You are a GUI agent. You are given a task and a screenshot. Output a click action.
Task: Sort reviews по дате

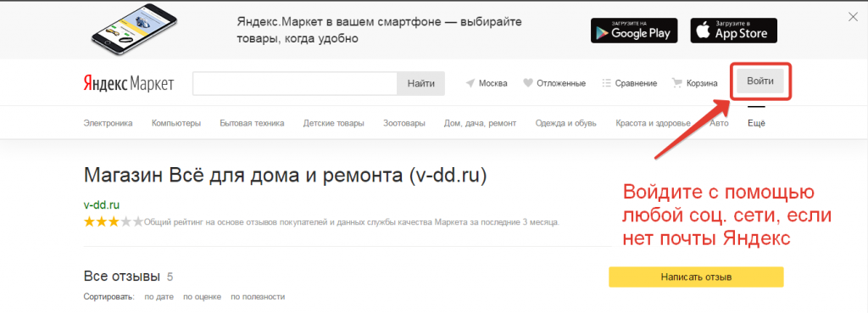159,297
